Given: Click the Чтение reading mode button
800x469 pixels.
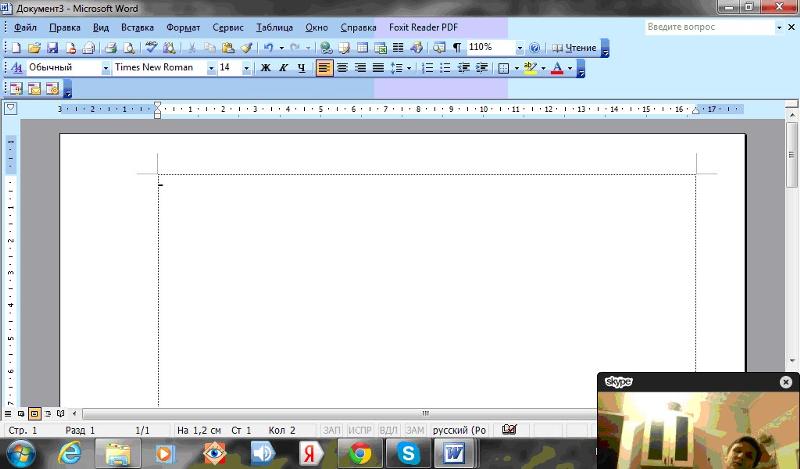Looking at the screenshot, I should pyautogui.click(x=574, y=48).
